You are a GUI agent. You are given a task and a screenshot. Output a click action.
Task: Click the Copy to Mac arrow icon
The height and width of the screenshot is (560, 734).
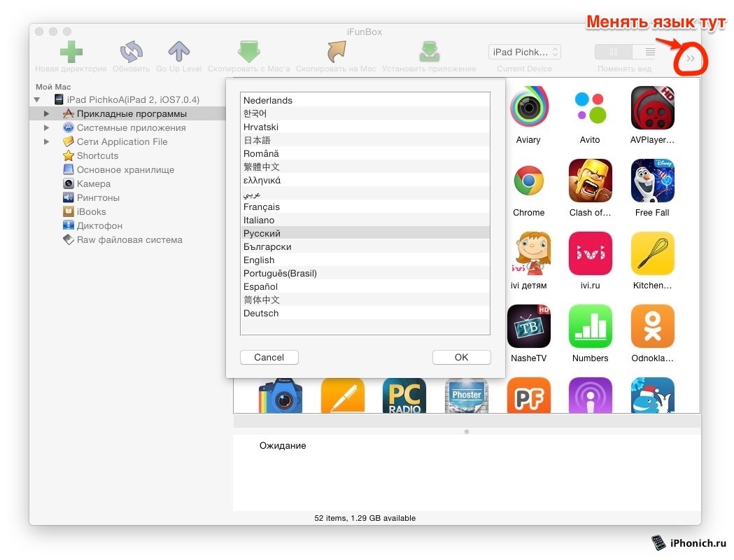tap(336, 52)
